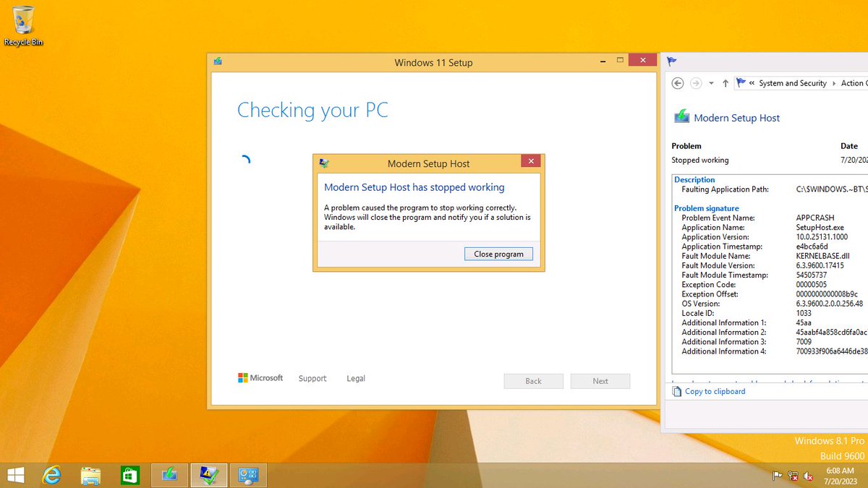Select application version 10.0.25131.1000
868x488 pixels.
click(822, 236)
